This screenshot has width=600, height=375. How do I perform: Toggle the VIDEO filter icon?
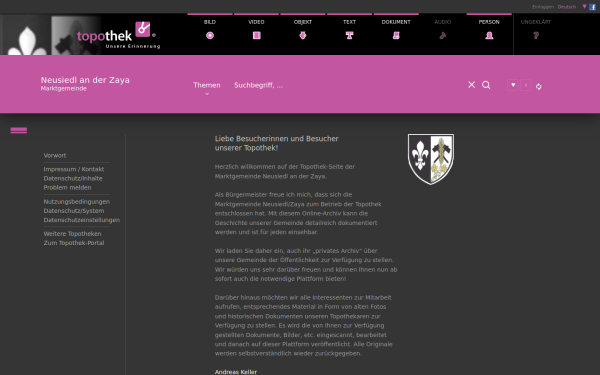256,36
